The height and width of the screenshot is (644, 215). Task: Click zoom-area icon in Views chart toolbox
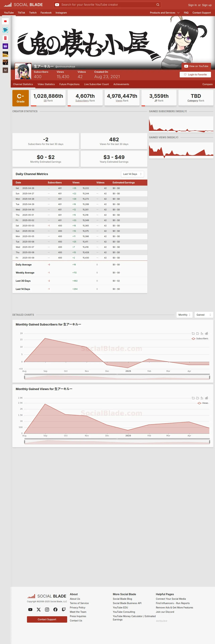tap(193, 398)
